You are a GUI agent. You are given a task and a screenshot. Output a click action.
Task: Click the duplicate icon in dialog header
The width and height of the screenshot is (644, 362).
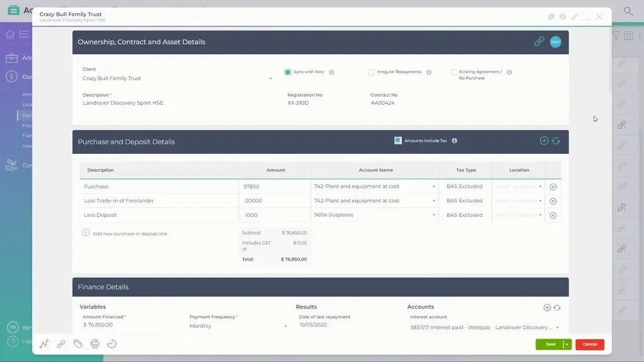(x=551, y=17)
